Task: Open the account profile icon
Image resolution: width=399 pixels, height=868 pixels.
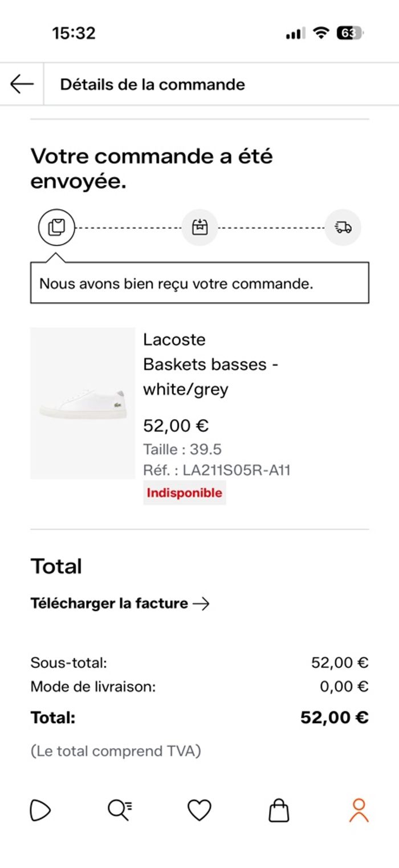Action: [x=359, y=810]
